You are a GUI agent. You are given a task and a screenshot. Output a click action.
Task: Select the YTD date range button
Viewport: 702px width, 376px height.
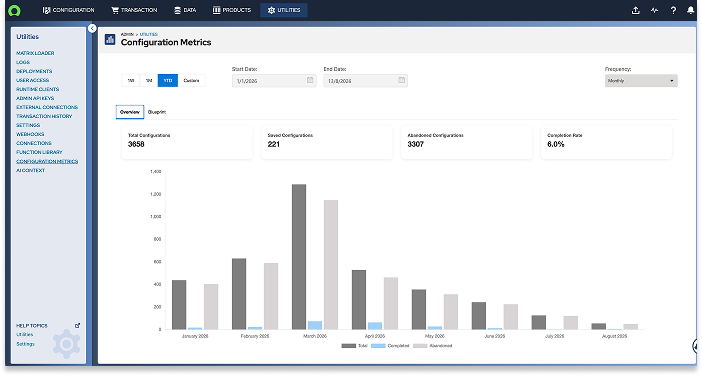point(168,81)
